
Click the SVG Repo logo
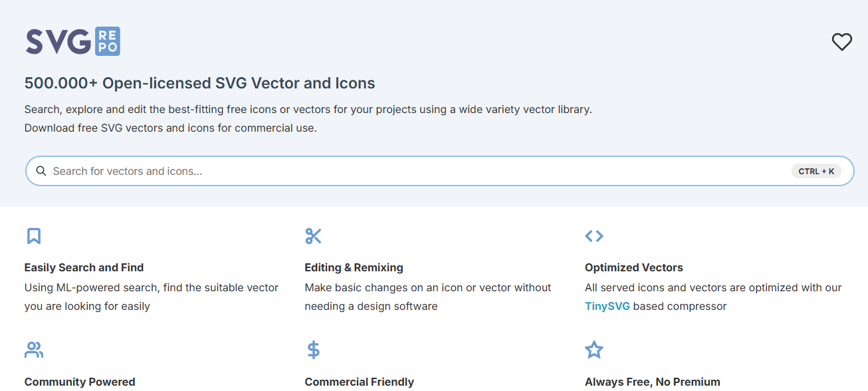pyautogui.click(x=73, y=41)
